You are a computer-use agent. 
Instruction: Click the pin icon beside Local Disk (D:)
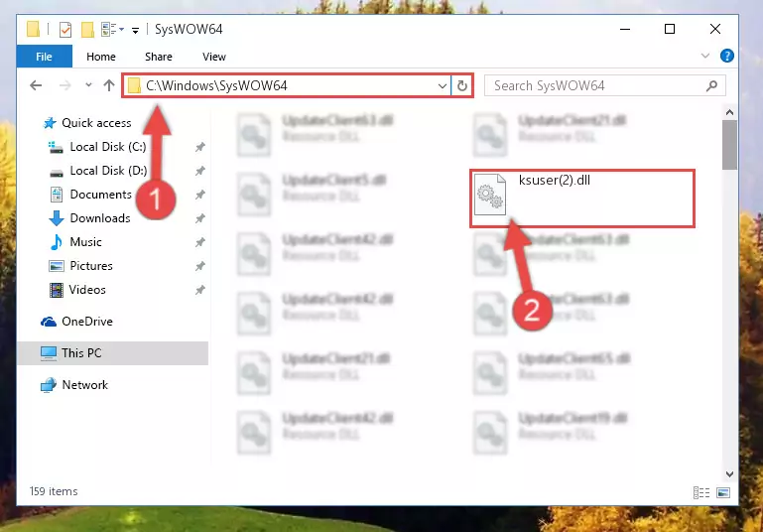[x=200, y=171]
